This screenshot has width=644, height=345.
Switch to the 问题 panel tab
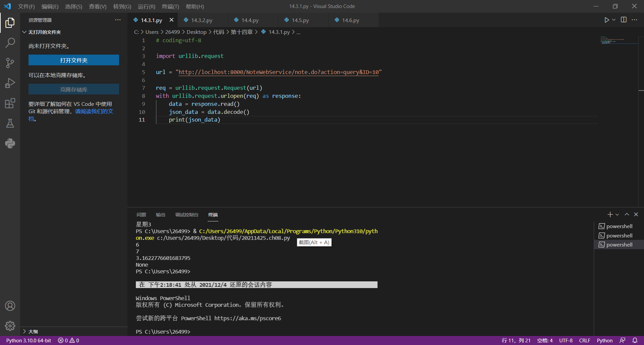[141, 215]
